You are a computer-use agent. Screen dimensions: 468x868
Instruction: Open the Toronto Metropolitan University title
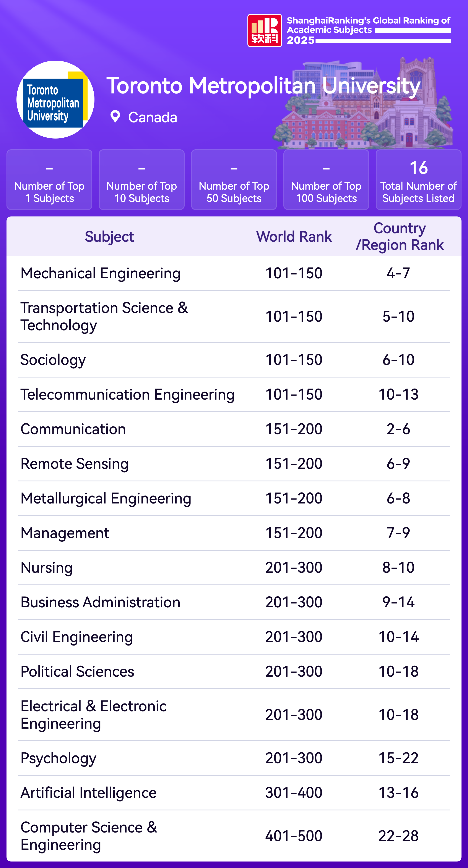pyautogui.click(x=263, y=86)
